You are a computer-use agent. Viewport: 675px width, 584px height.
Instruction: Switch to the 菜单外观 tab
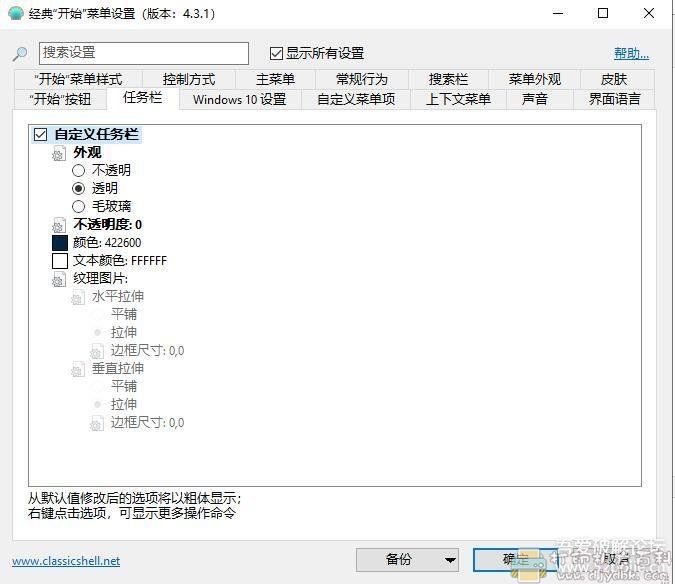click(535, 79)
